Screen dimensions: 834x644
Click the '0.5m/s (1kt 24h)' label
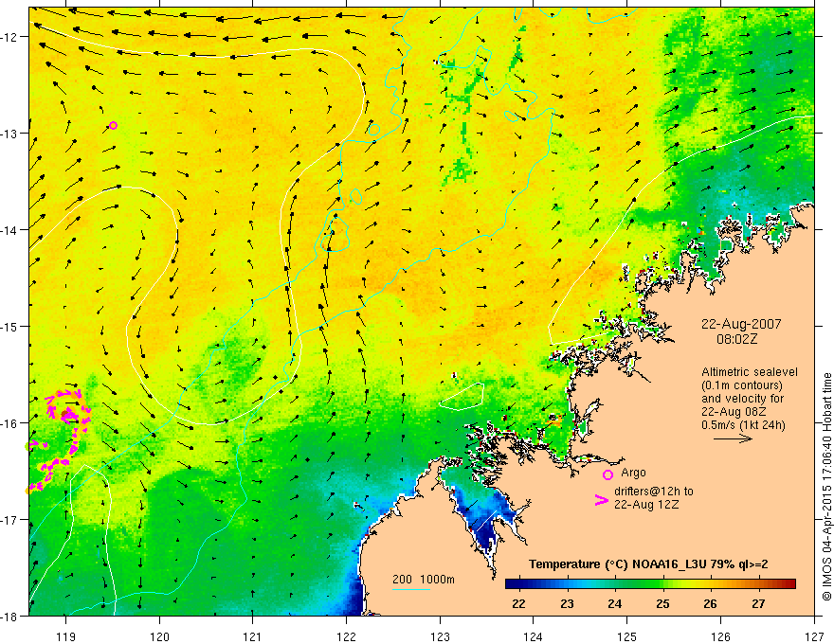(743, 424)
